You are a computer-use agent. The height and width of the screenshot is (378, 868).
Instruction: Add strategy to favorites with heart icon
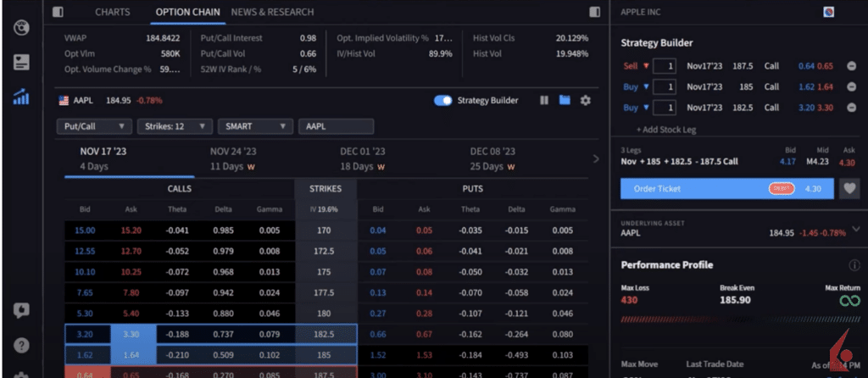pyautogui.click(x=849, y=189)
